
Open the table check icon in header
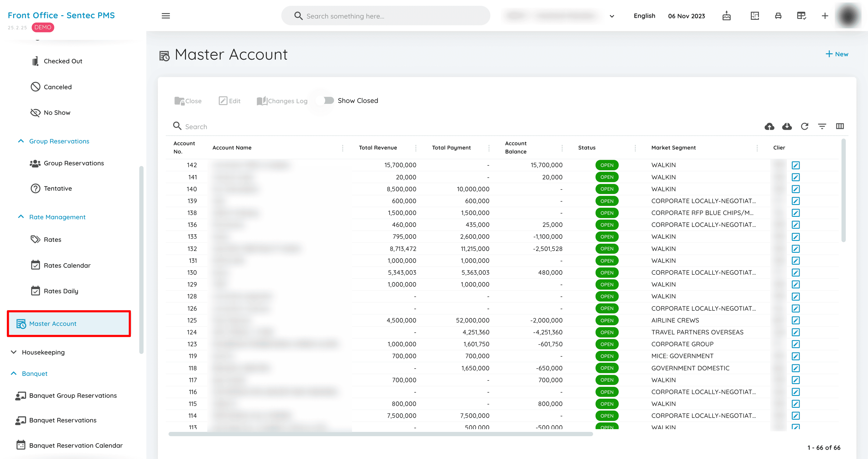click(x=801, y=16)
